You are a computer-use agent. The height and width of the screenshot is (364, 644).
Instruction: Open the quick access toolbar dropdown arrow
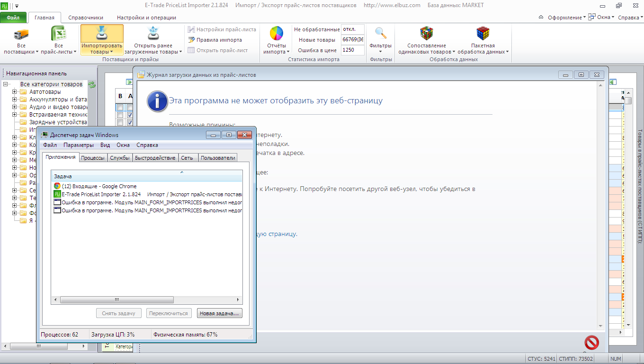(17, 6)
